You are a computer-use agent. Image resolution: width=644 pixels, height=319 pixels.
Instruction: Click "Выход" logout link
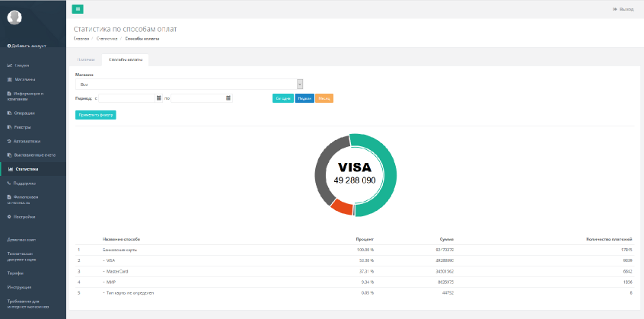623,9
